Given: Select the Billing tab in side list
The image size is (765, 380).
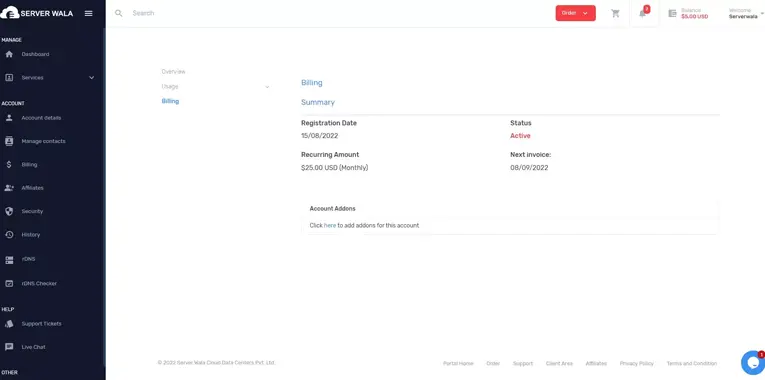Looking at the screenshot, I should point(170,101).
